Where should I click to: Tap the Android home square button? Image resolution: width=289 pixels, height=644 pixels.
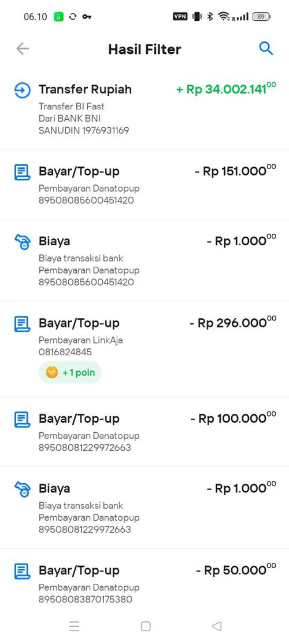145,626
